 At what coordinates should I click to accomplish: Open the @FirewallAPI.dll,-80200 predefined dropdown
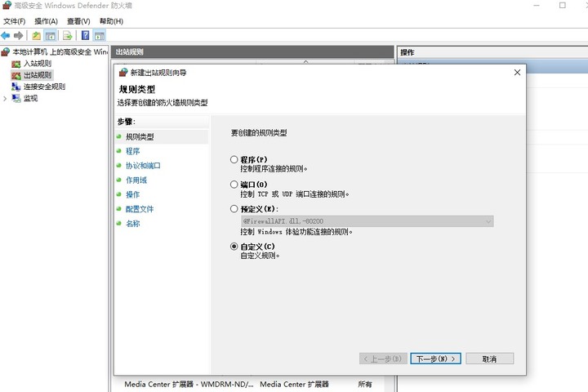pos(367,221)
